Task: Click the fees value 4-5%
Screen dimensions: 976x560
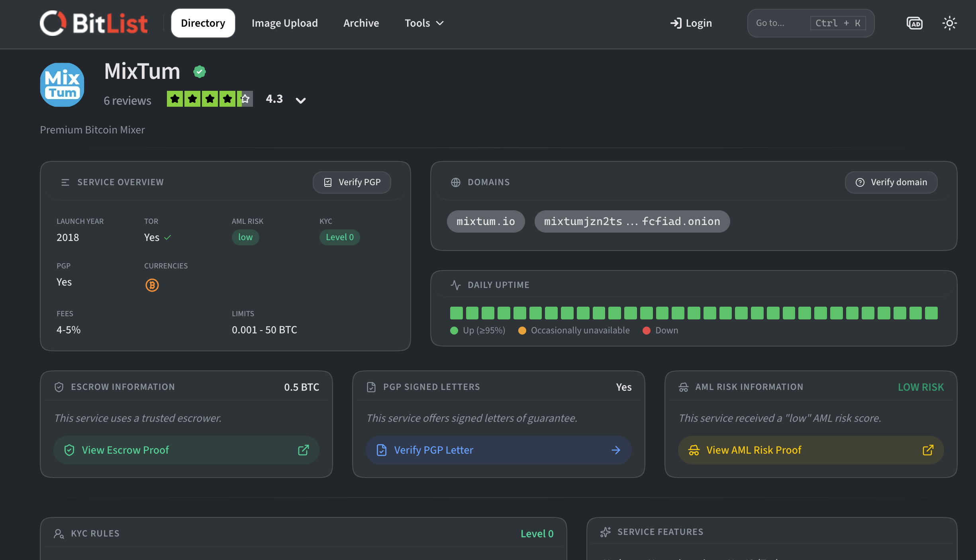Action: click(x=69, y=330)
